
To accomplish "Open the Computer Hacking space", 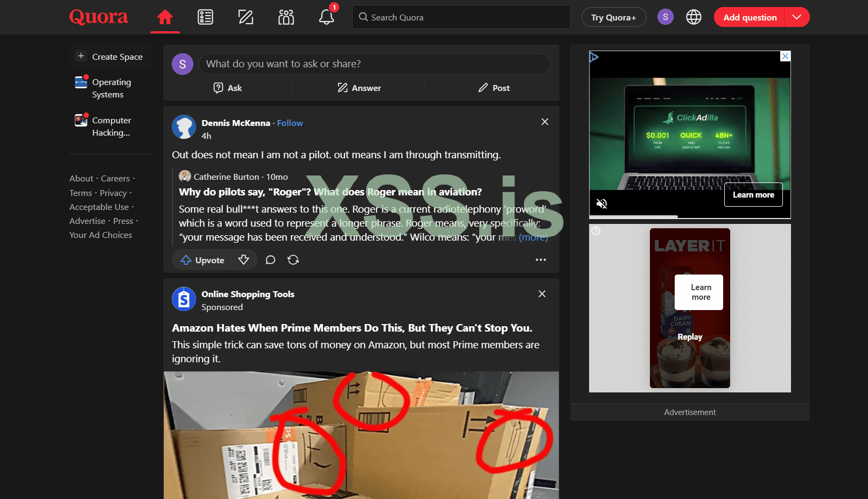I will click(111, 126).
